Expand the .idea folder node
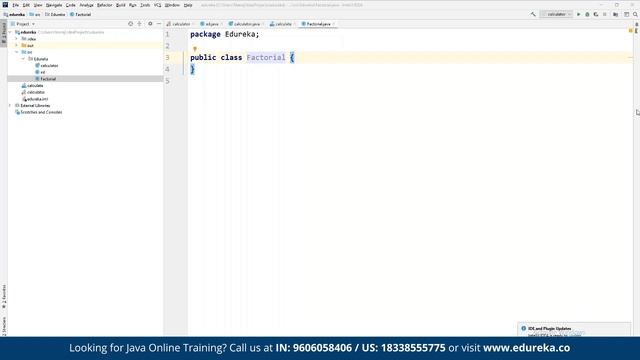 (17, 39)
